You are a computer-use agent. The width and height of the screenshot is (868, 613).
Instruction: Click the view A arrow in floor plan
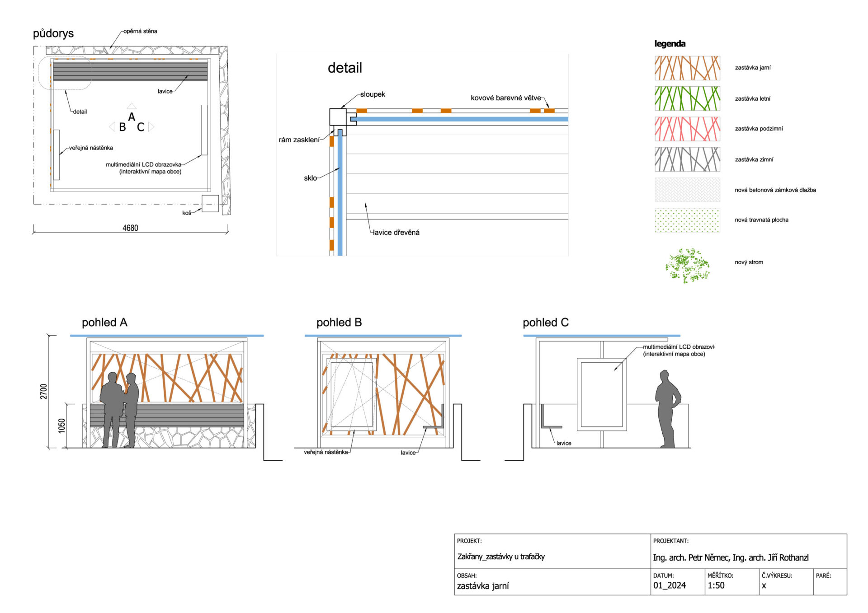[x=131, y=106]
